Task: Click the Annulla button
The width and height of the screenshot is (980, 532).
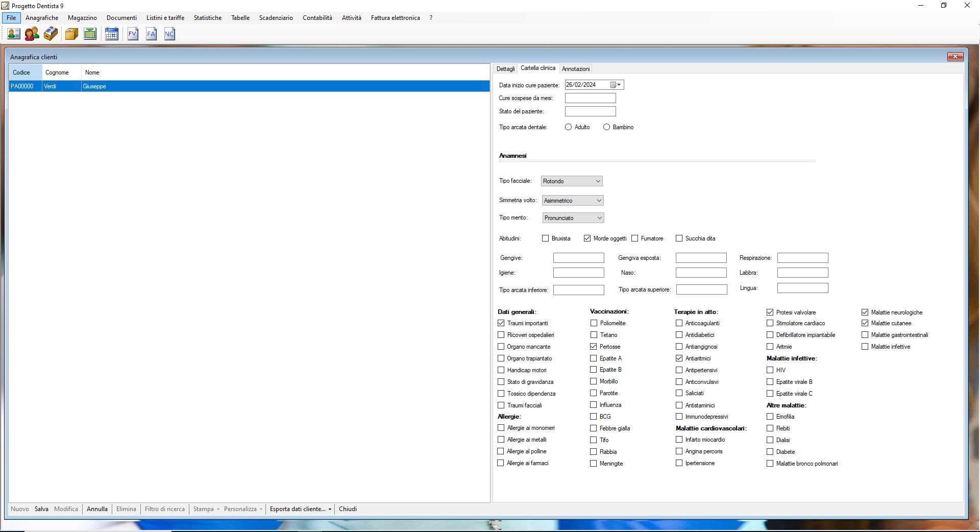Action: coord(97,509)
